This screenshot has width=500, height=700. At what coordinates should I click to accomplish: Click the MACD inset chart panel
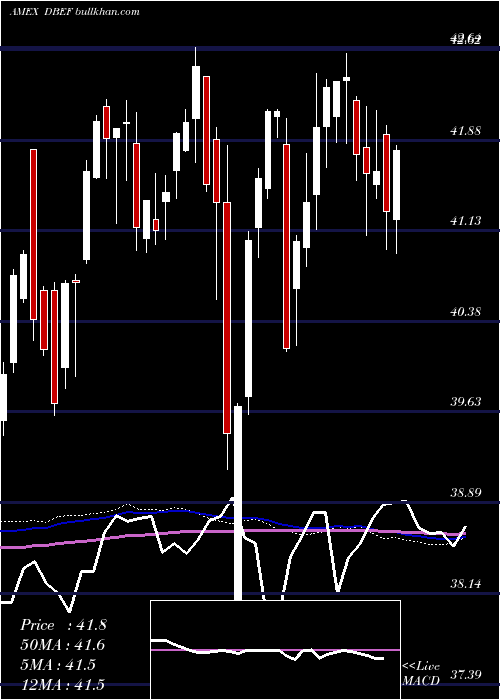point(275,650)
